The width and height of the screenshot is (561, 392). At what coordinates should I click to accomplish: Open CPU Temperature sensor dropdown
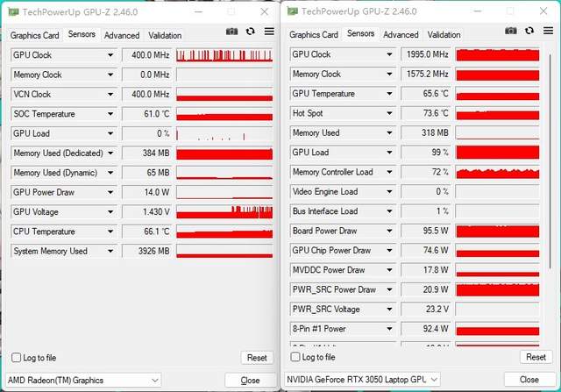pyautogui.click(x=110, y=232)
